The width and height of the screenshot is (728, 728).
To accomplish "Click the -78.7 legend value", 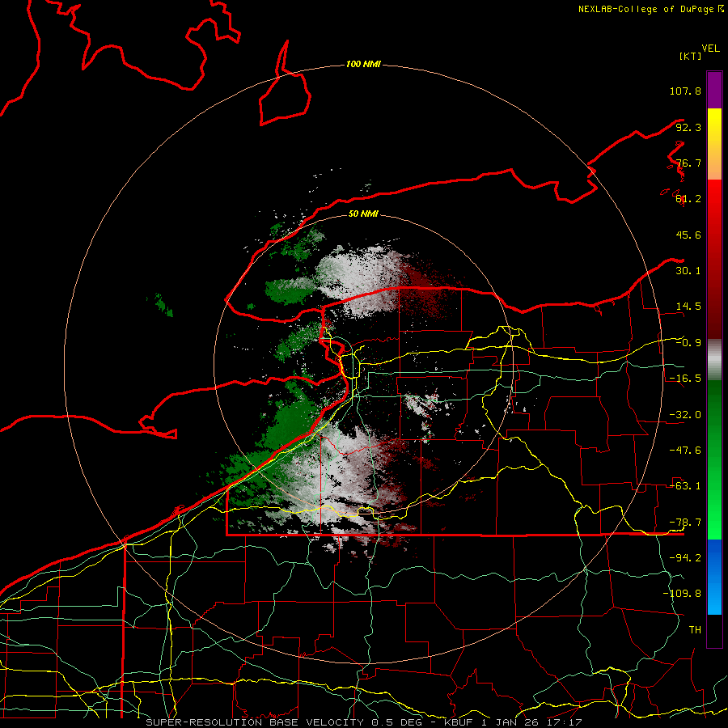I will pyautogui.click(x=685, y=523).
